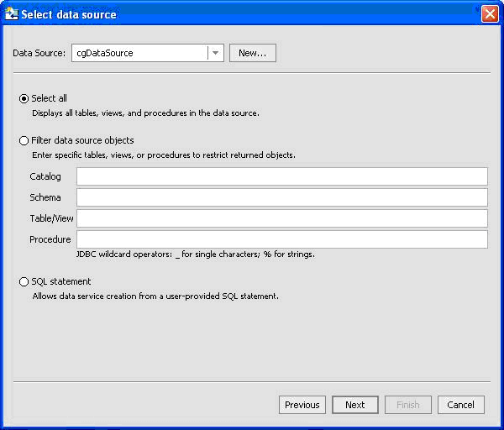Screen dimensions: 504x430
Task: Close the Select data source dialog
Action: (x=490, y=14)
